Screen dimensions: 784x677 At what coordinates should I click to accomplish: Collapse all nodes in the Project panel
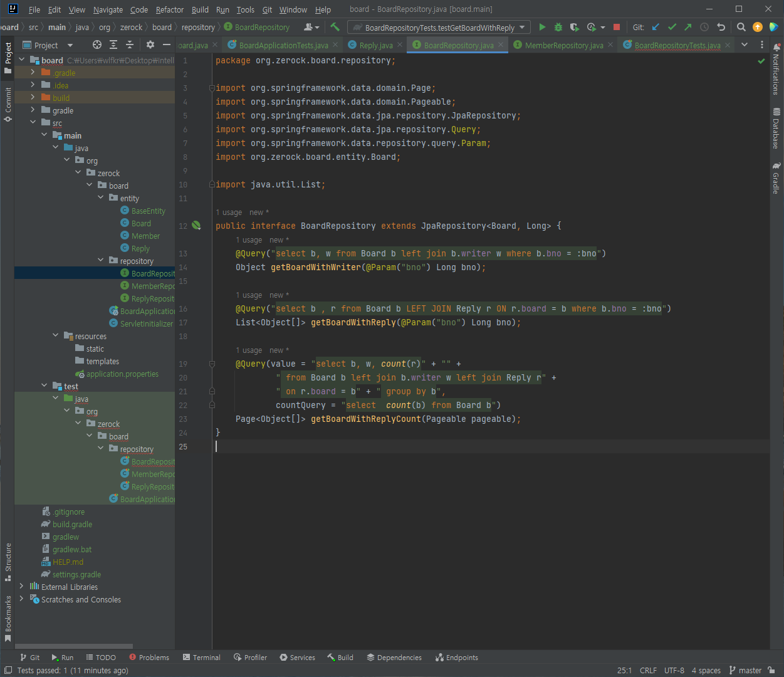click(x=130, y=45)
